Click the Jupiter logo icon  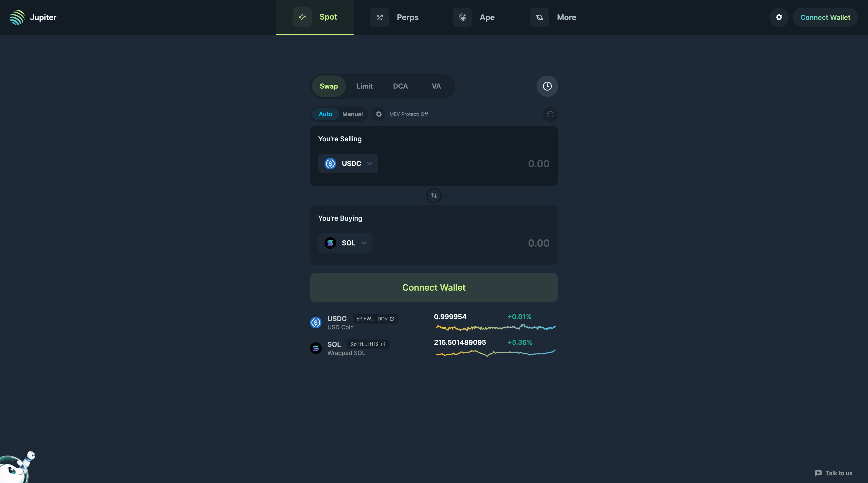(17, 17)
